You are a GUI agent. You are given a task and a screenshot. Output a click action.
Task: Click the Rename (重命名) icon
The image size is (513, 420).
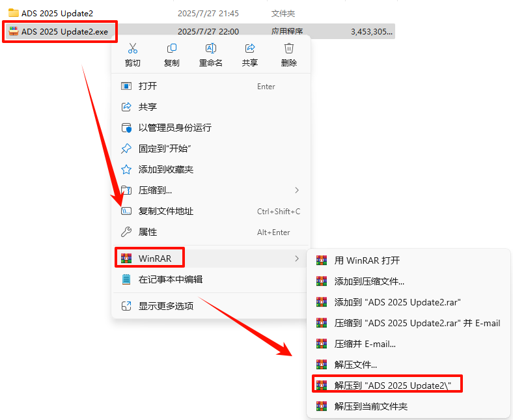click(211, 48)
